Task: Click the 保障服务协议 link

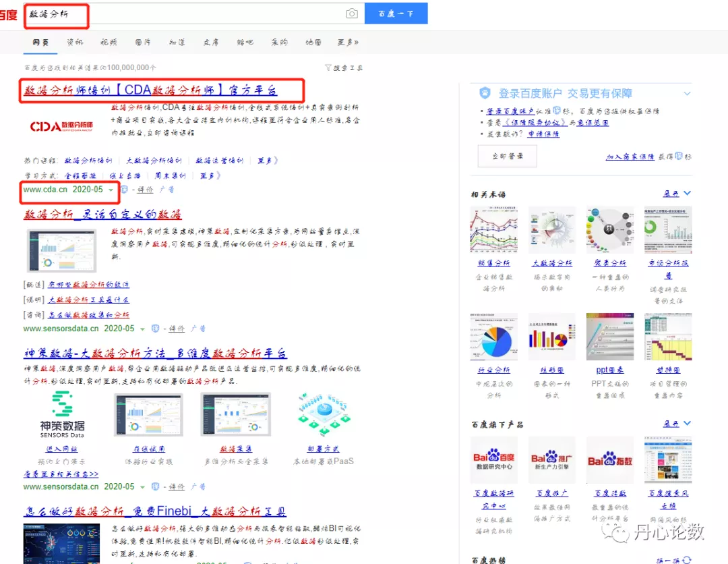Action: point(535,123)
